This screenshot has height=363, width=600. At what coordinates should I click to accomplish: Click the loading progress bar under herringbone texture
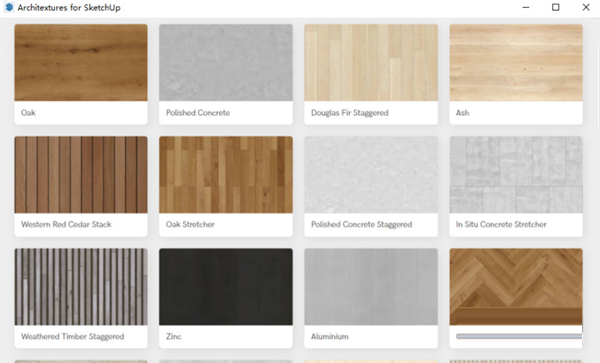tap(519, 336)
